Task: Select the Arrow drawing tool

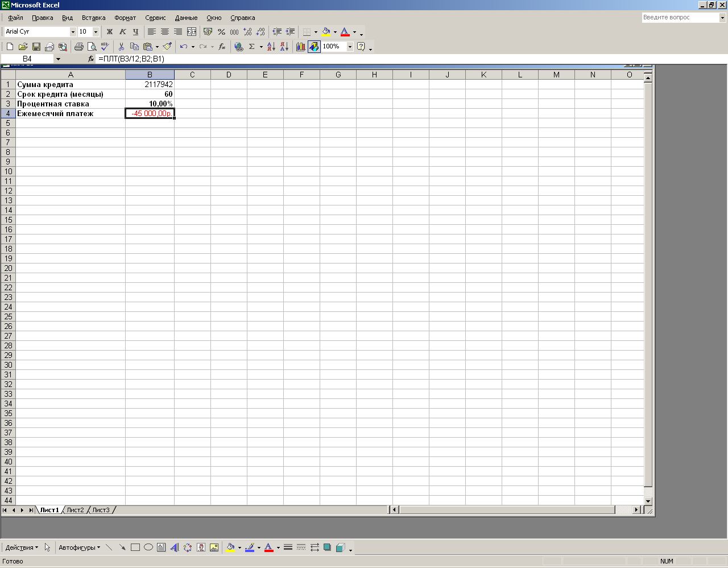Action: [122, 548]
